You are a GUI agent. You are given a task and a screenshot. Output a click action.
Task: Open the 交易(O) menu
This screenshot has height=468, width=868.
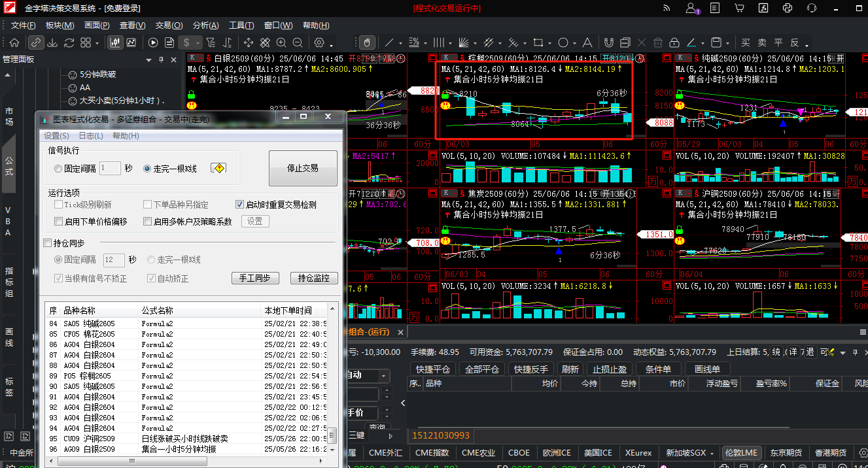click(x=169, y=25)
